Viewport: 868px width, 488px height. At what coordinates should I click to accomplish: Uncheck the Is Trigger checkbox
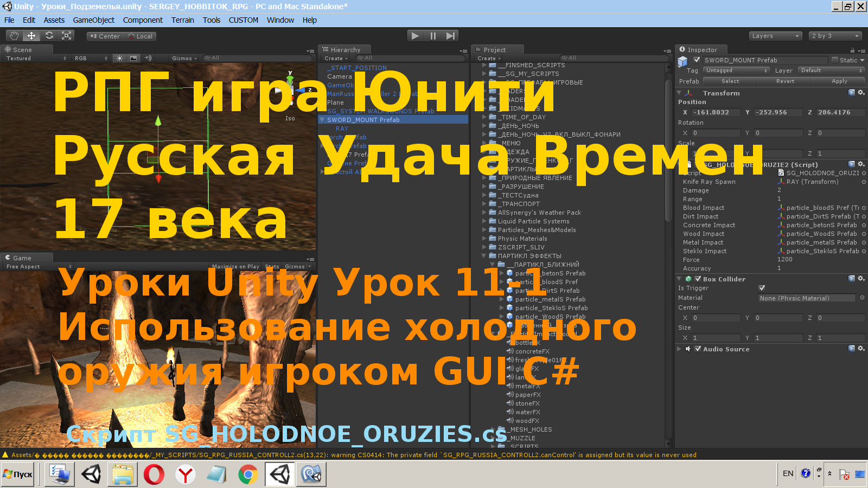point(762,288)
